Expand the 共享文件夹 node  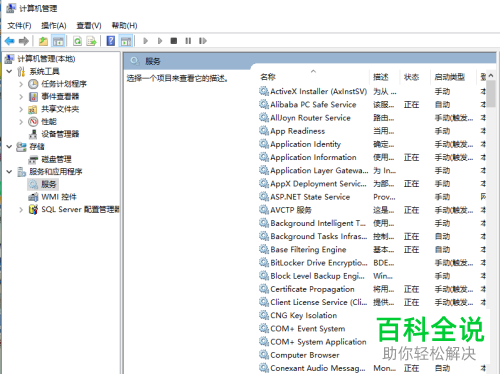click(21, 109)
